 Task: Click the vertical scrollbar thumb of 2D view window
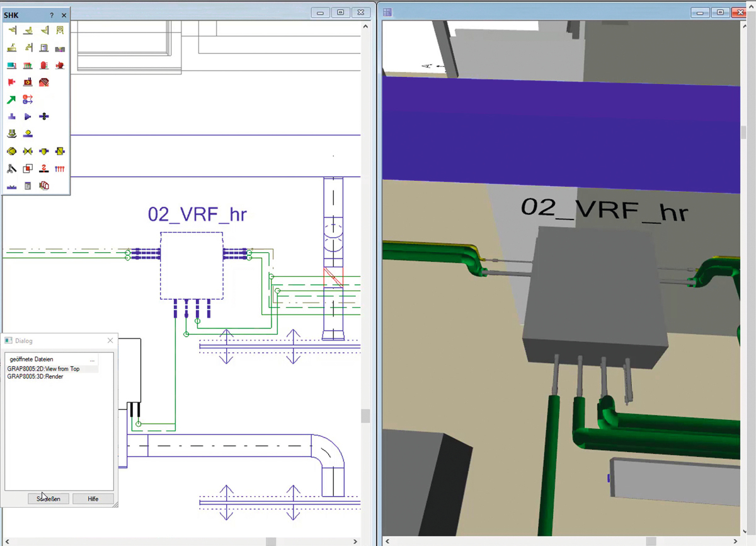click(365, 415)
